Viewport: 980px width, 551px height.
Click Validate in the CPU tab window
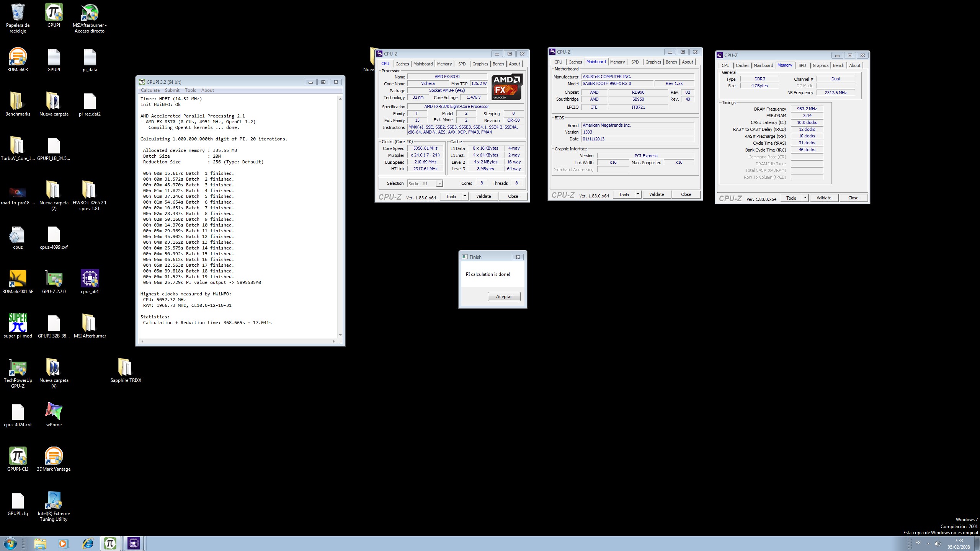coord(483,196)
